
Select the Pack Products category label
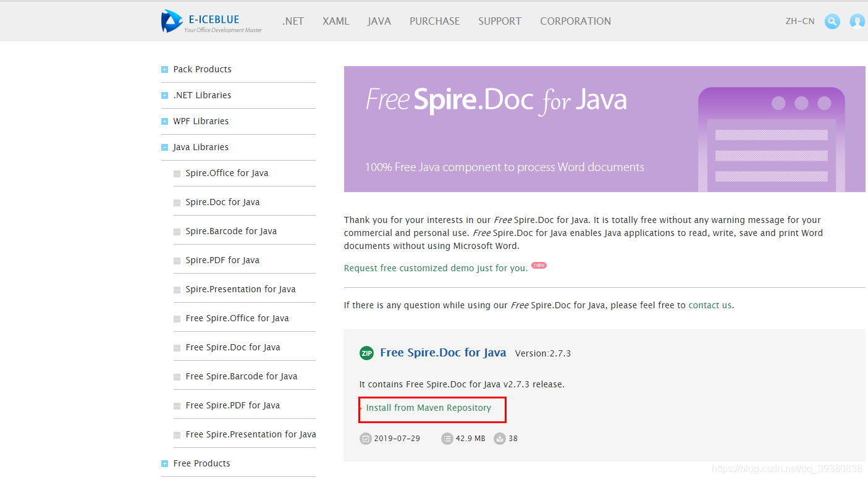(202, 69)
